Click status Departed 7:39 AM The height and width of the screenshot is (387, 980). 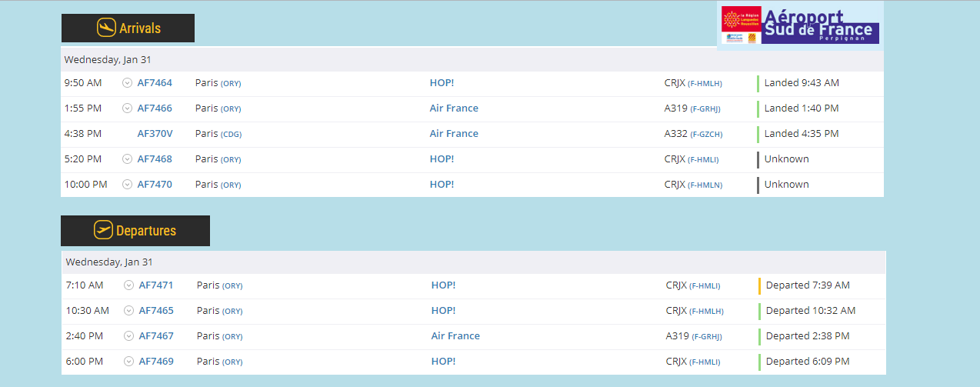[808, 285]
